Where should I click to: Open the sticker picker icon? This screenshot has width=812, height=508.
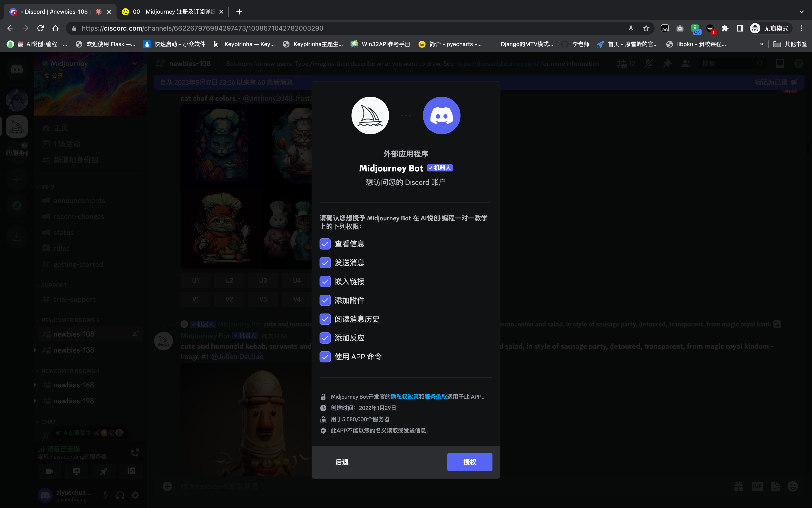coord(775,486)
